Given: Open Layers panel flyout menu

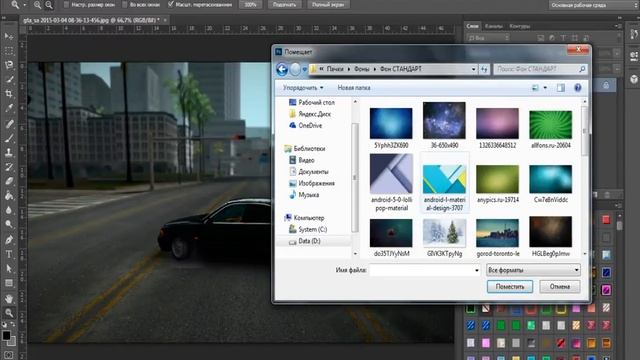Looking at the screenshot, I should pyautogui.click(x=618, y=26).
